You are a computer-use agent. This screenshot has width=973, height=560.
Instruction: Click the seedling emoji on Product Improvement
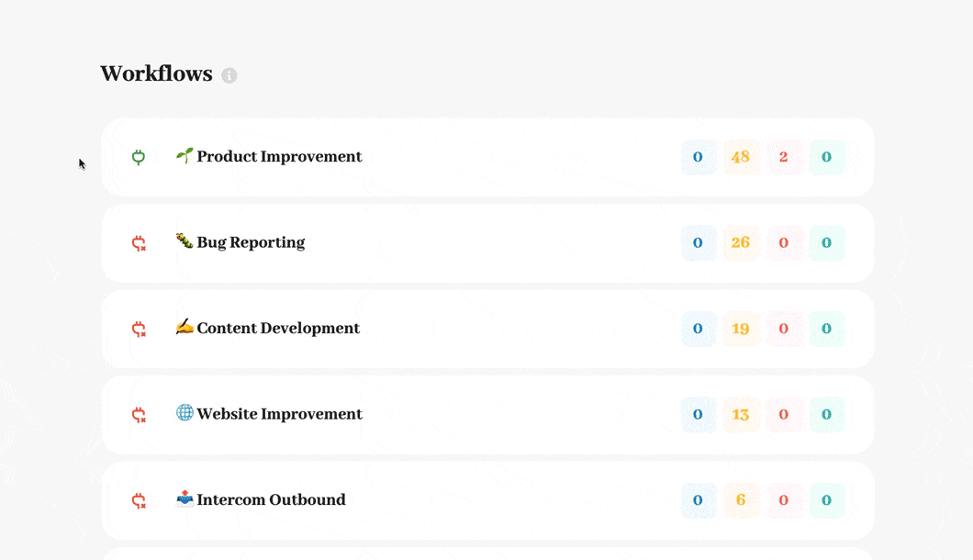coord(185,155)
